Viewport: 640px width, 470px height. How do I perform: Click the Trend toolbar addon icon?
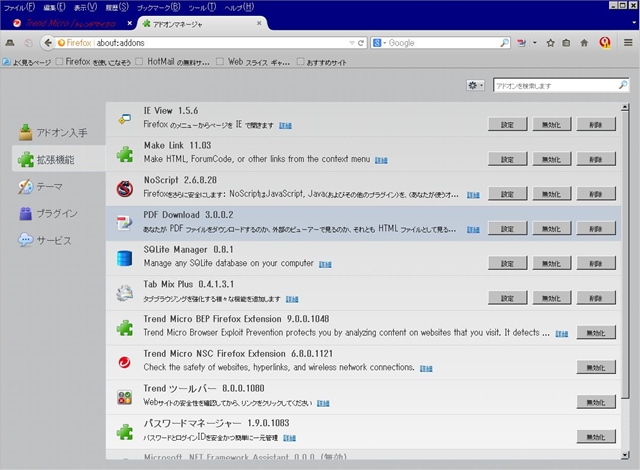(x=124, y=397)
